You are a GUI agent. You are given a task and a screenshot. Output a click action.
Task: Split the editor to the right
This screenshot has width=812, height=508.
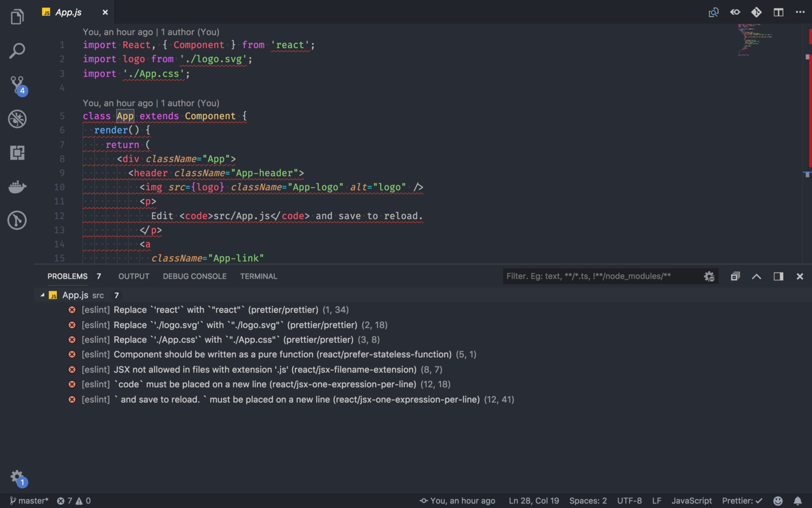tap(778, 12)
